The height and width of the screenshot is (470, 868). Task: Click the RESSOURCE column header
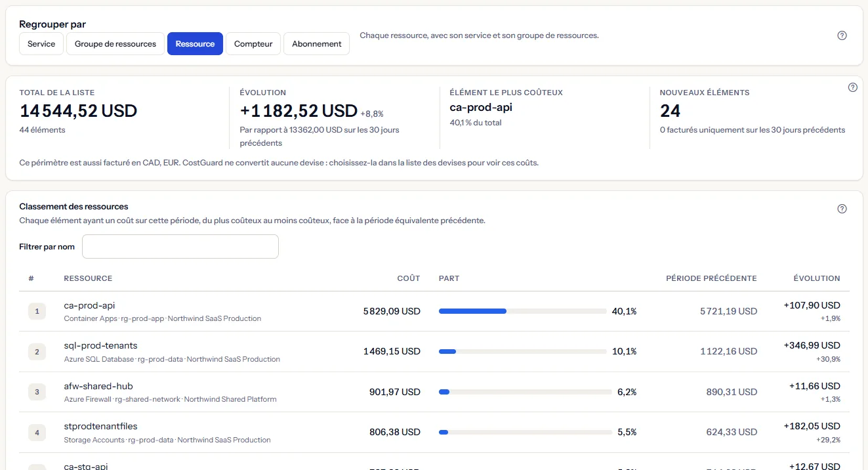pos(88,278)
